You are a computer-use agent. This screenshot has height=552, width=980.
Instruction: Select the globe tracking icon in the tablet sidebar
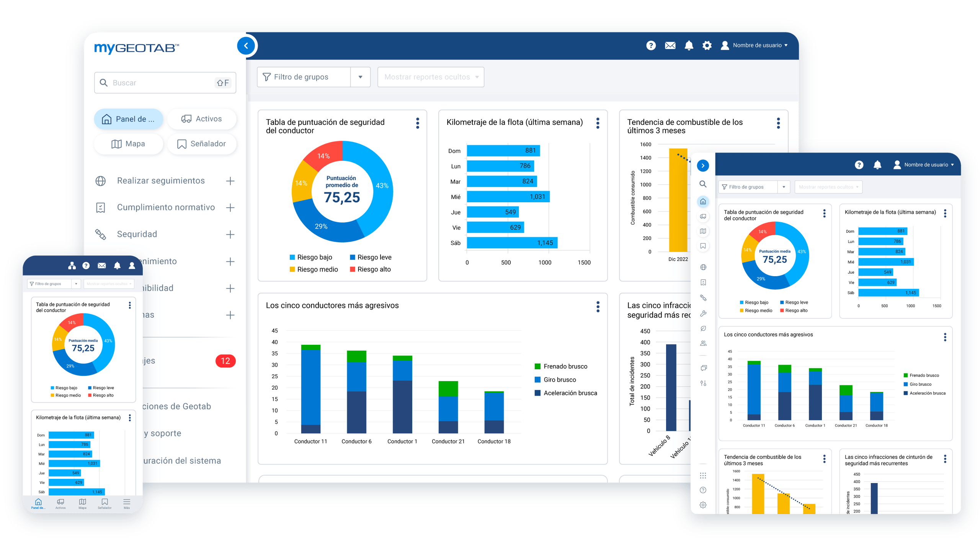(702, 267)
